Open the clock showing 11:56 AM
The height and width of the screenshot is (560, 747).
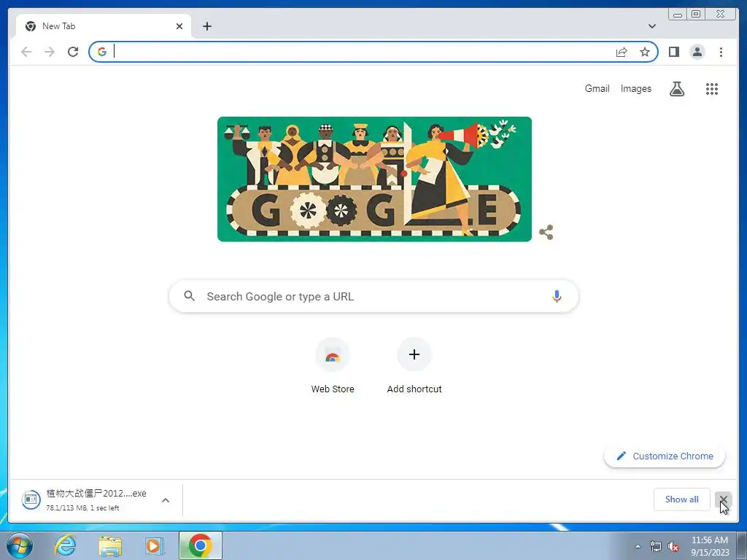click(x=710, y=545)
